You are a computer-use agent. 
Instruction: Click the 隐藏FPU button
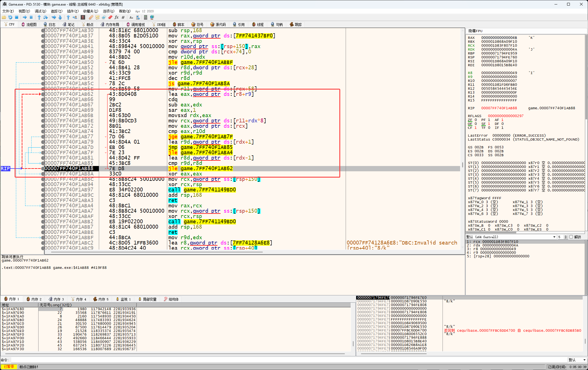coord(475,31)
